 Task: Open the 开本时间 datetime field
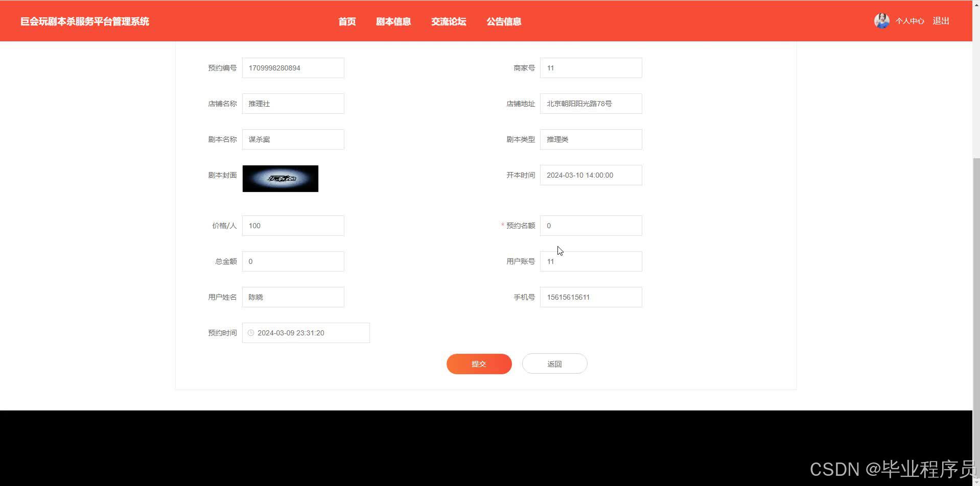pos(591,175)
